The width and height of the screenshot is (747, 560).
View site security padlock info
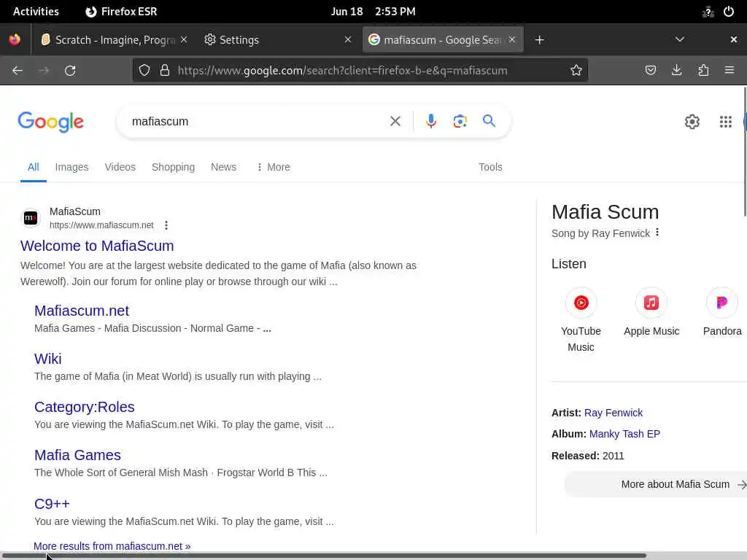pyautogui.click(x=165, y=71)
